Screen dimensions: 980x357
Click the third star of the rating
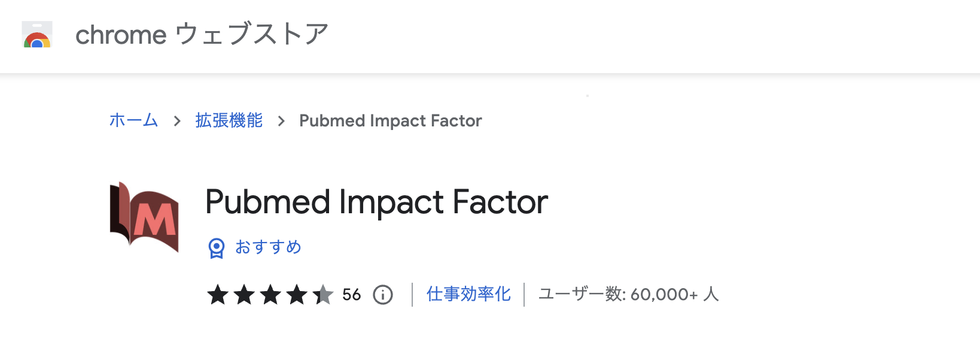tap(270, 294)
